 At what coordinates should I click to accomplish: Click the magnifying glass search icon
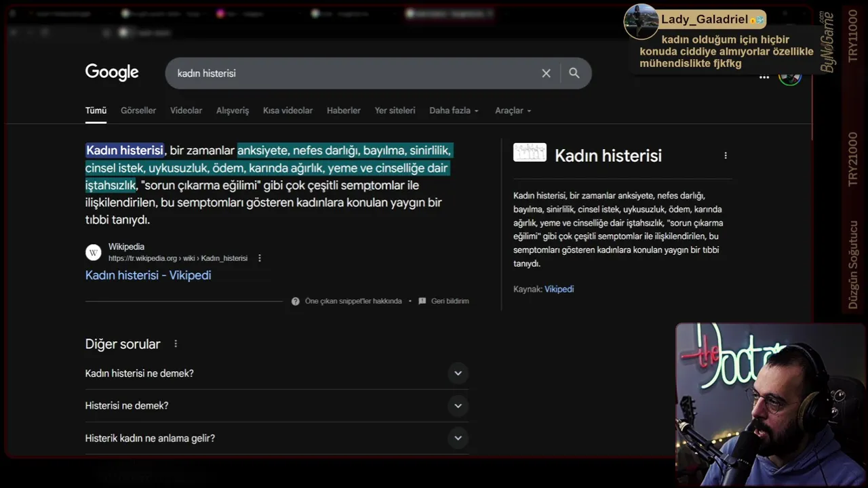[x=574, y=73]
